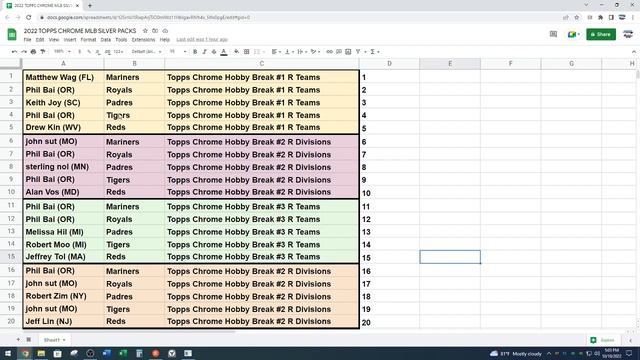Open the Insert menu
This screenshot has width=640, height=360.
click(70, 40)
